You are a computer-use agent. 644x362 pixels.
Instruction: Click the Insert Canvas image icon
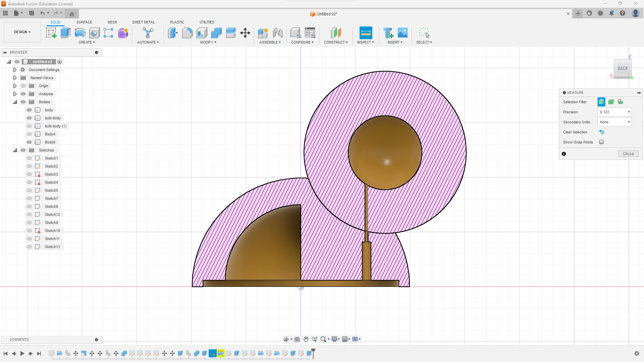coord(402,33)
